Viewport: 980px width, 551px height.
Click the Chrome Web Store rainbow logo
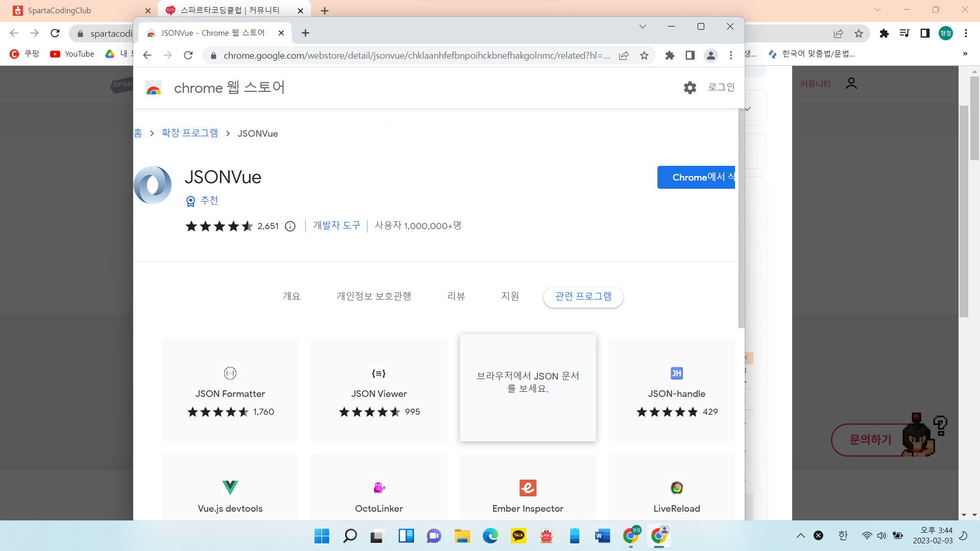click(x=153, y=88)
